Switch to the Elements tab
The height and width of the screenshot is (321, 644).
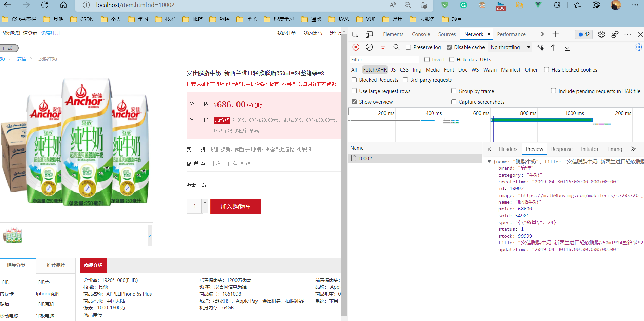point(393,34)
